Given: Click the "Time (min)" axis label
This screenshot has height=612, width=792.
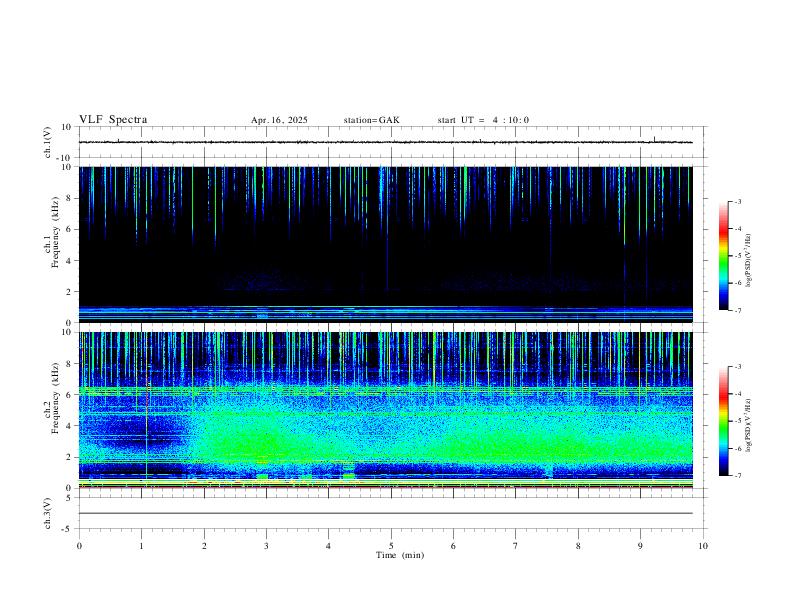Looking at the screenshot, I should [x=400, y=555].
